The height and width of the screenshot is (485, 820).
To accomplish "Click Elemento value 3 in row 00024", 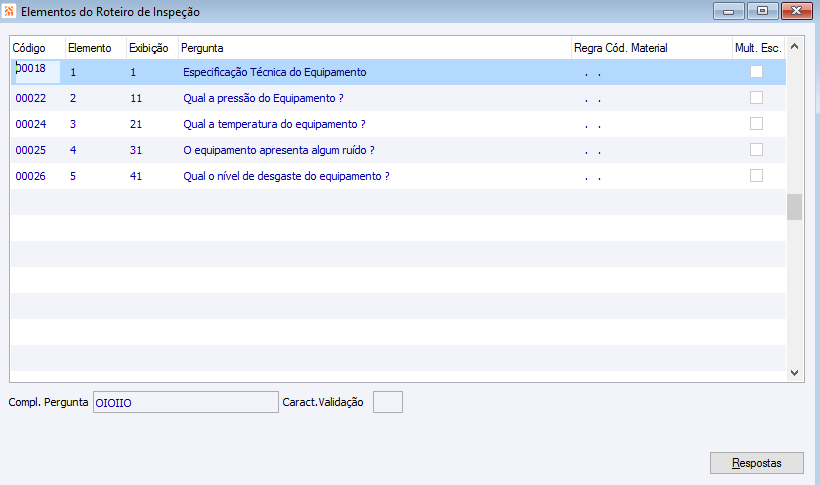I will pos(73,125).
